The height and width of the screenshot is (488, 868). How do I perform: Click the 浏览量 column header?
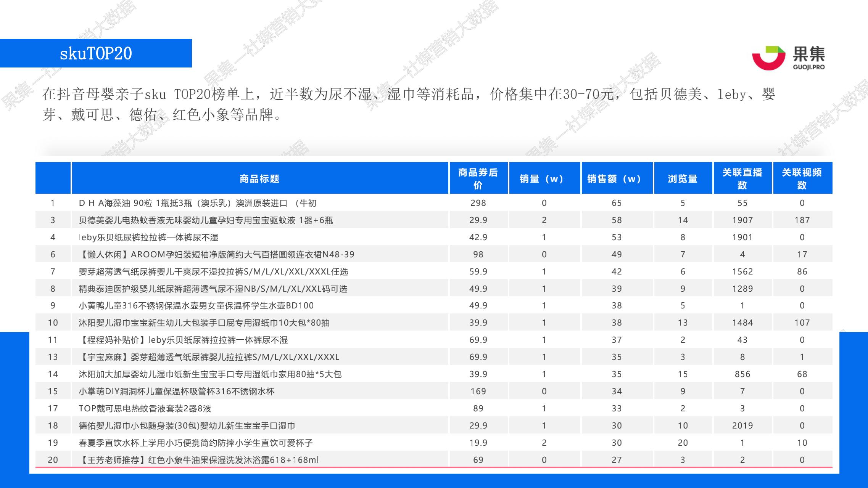tap(683, 178)
